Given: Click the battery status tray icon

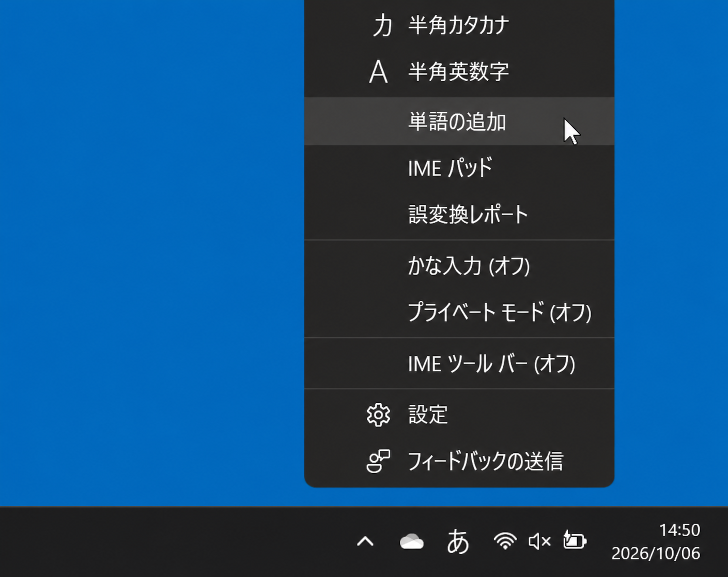Looking at the screenshot, I should click(574, 541).
